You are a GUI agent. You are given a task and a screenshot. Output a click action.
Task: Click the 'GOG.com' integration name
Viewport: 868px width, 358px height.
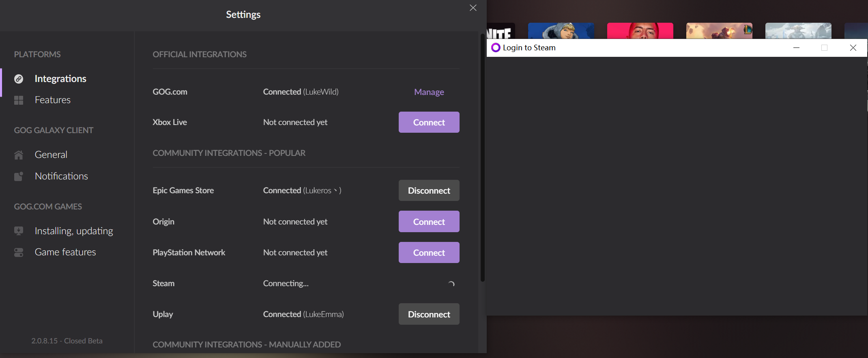[x=170, y=92]
